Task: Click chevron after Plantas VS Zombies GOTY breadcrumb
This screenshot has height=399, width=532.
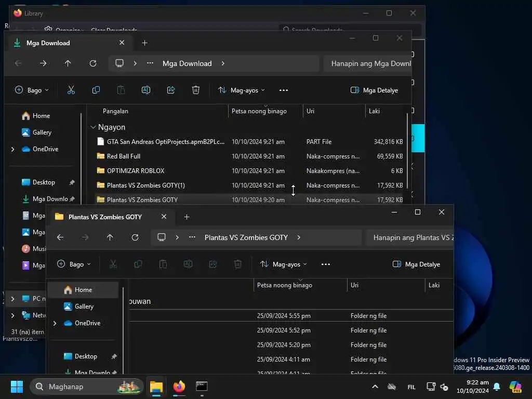Action: [x=299, y=237]
